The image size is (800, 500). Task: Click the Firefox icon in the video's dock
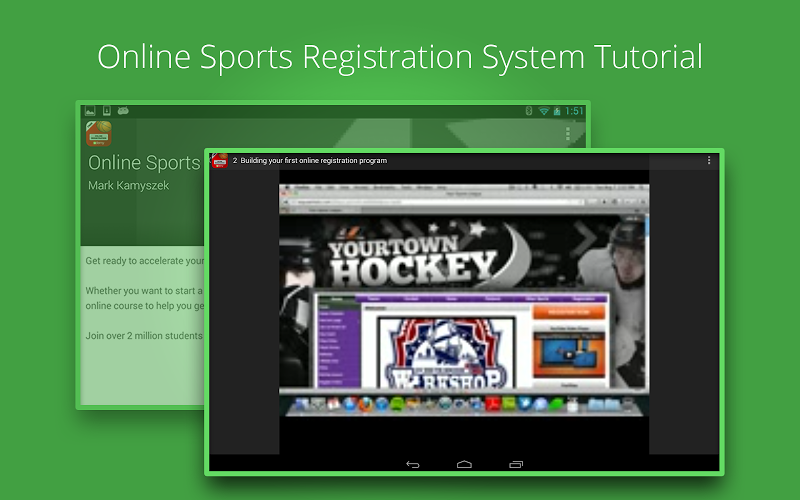(365, 405)
